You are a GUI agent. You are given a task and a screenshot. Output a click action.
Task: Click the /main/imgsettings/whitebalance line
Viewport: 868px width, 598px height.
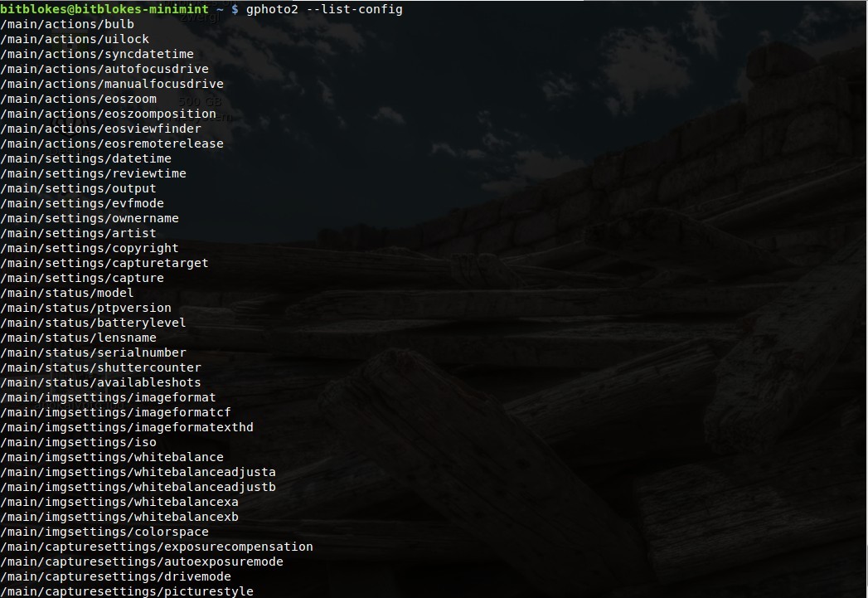pyautogui.click(x=112, y=458)
